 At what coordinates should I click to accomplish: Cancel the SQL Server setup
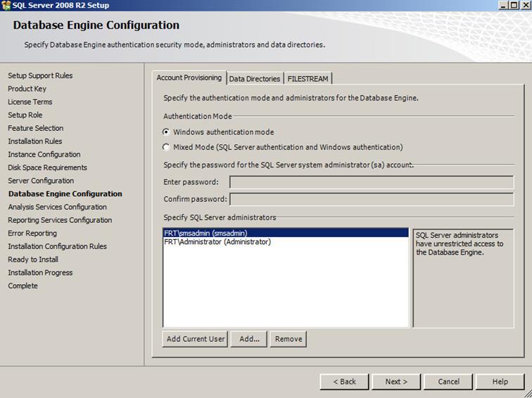[x=448, y=382]
